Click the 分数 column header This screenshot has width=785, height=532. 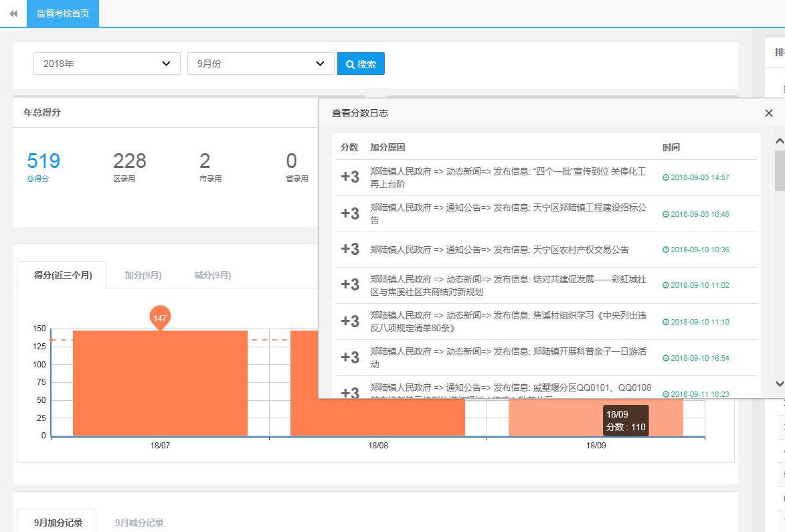coord(349,148)
